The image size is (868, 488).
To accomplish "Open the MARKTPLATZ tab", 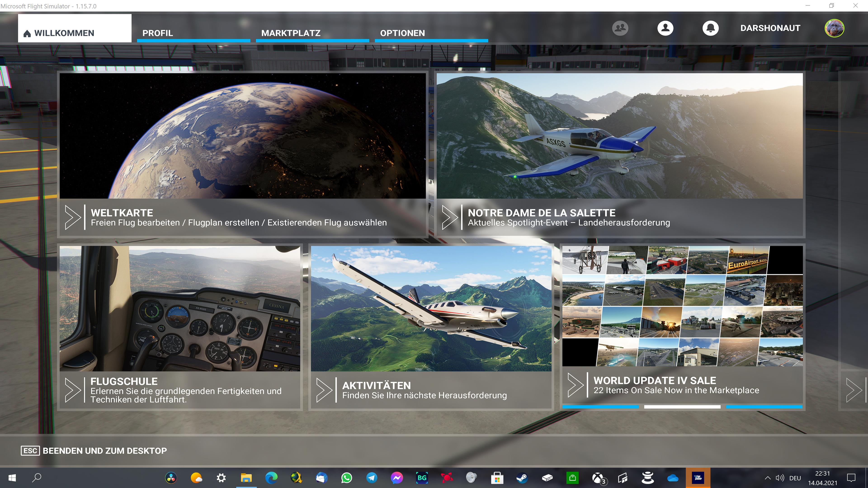I will click(x=312, y=33).
